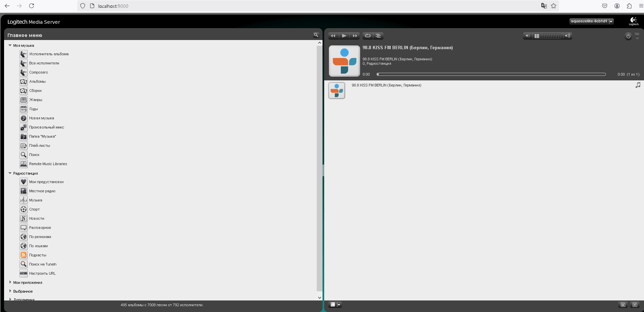Image resolution: width=644 pixels, height=312 pixels.
Task: Click the KISS FM station thumbnail in playlist
Action: pyautogui.click(x=337, y=91)
